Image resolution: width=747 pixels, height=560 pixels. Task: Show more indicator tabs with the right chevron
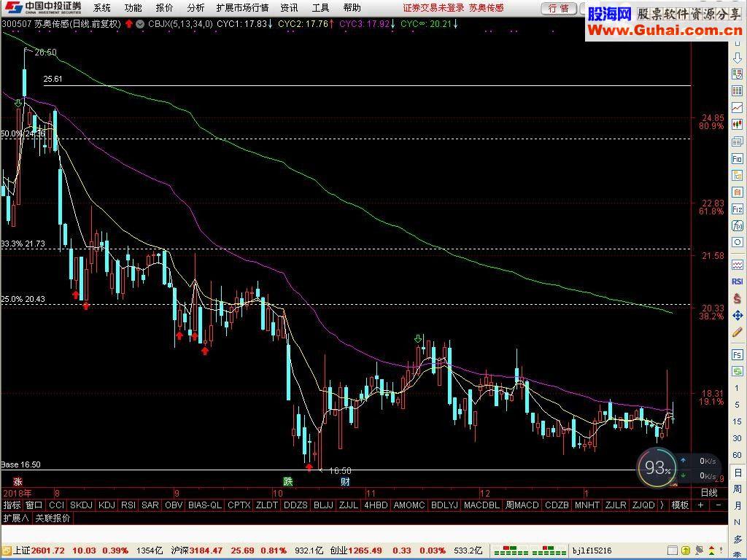coord(662,505)
